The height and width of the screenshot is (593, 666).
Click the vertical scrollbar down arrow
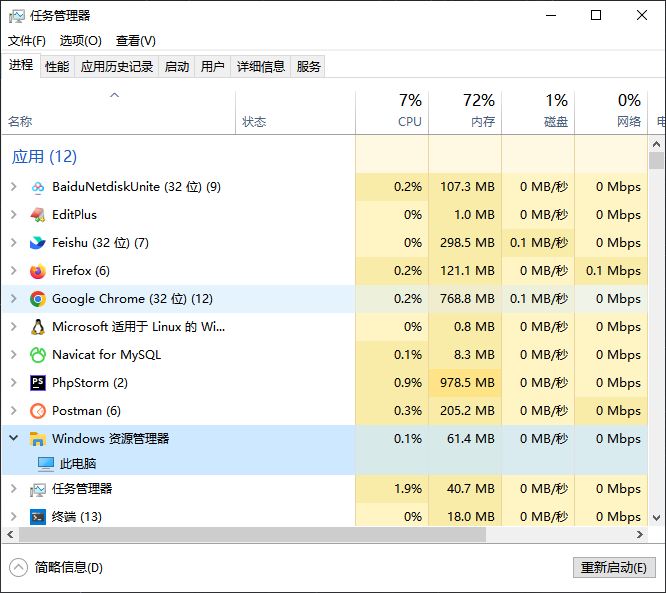pyautogui.click(x=657, y=518)
